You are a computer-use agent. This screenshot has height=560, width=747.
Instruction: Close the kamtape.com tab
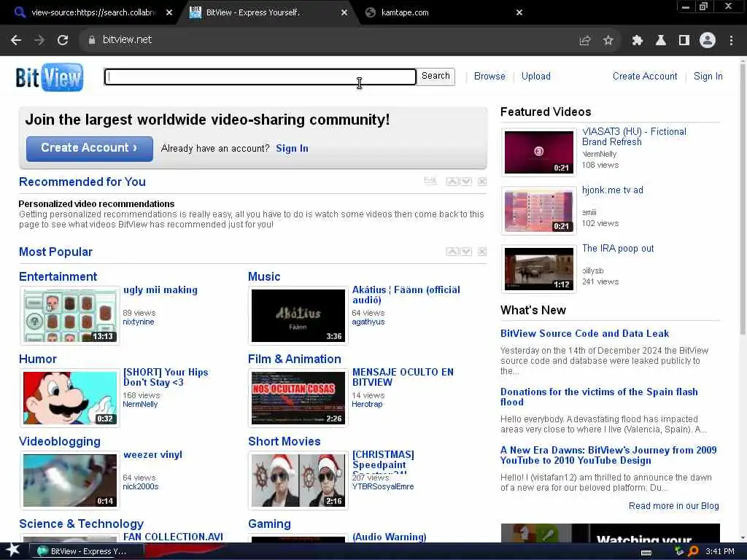(x=519, y=12)
